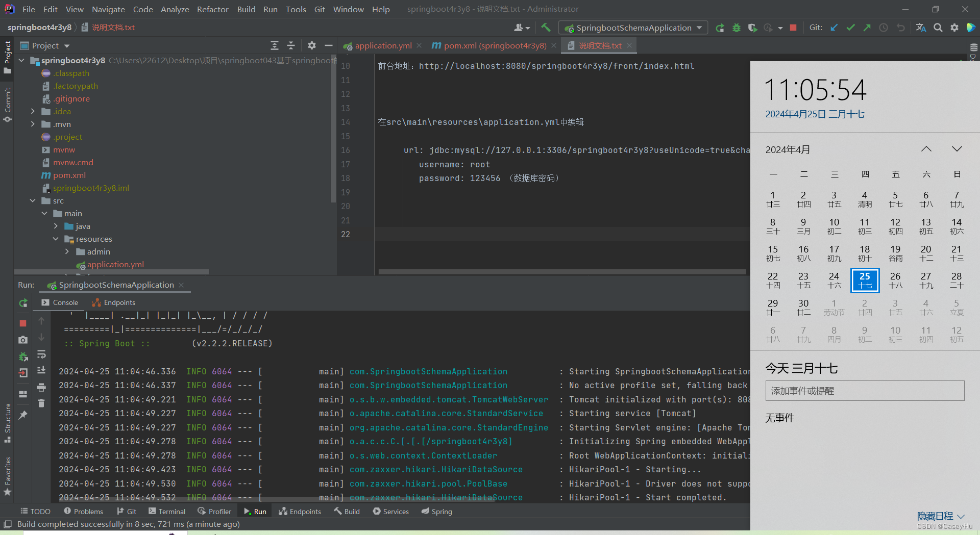Screen dimensions: 980x535
Task: Open Project panel options gear
Action: [312, 45]
